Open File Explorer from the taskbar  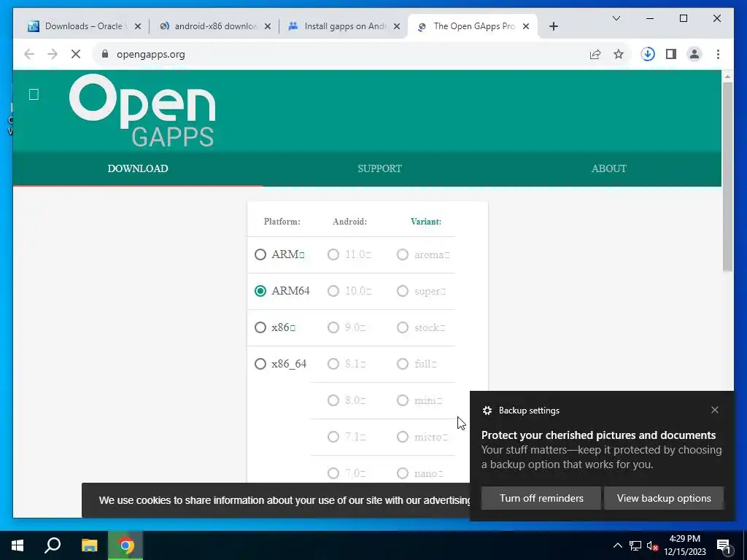[x=89, y=545]
